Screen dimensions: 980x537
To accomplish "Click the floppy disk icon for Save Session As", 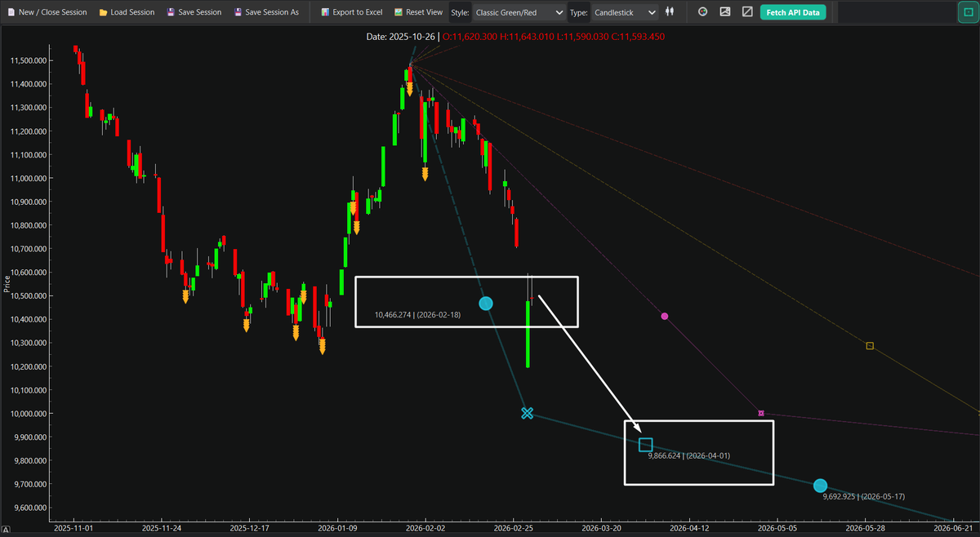I will pos(238,12).
